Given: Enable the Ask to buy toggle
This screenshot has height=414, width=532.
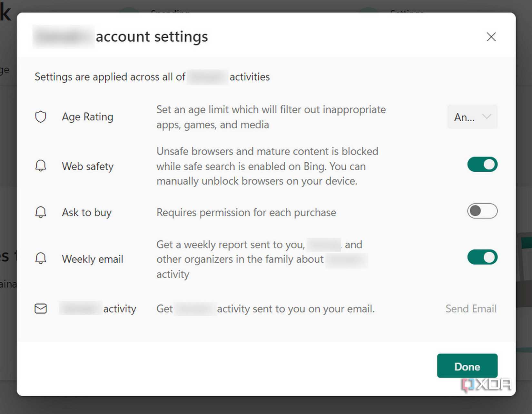Looking at the screenshot, I should (482, 211).
